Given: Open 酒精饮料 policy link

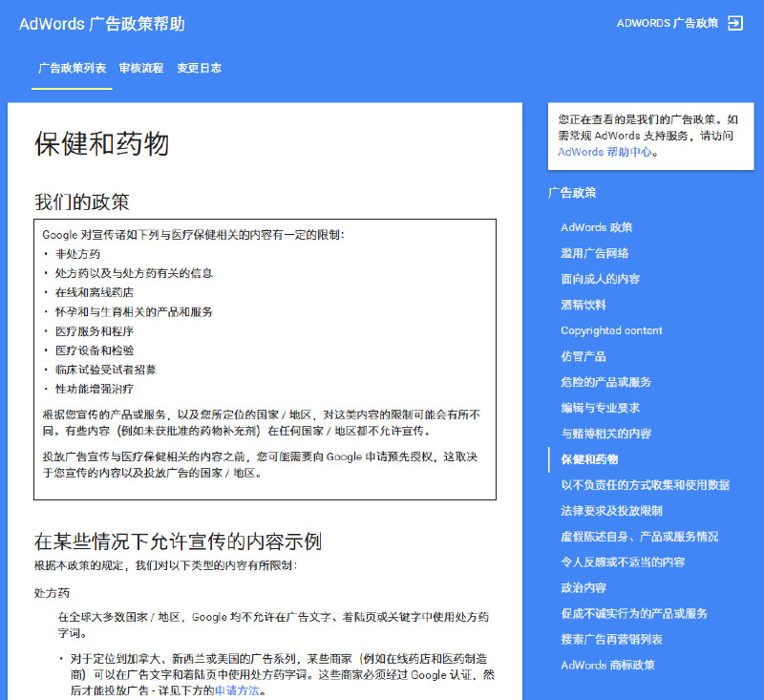Looking at the screenshot, I should (584, 305).
